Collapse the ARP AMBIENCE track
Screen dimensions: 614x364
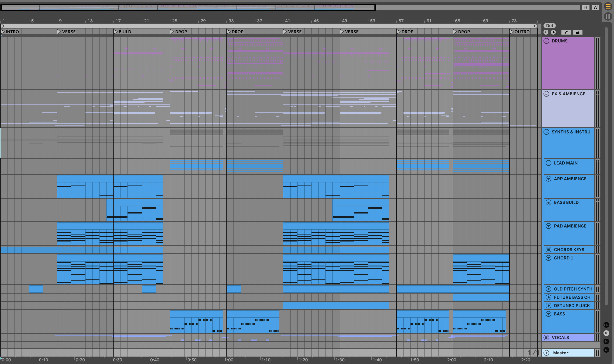coord(549,179)
